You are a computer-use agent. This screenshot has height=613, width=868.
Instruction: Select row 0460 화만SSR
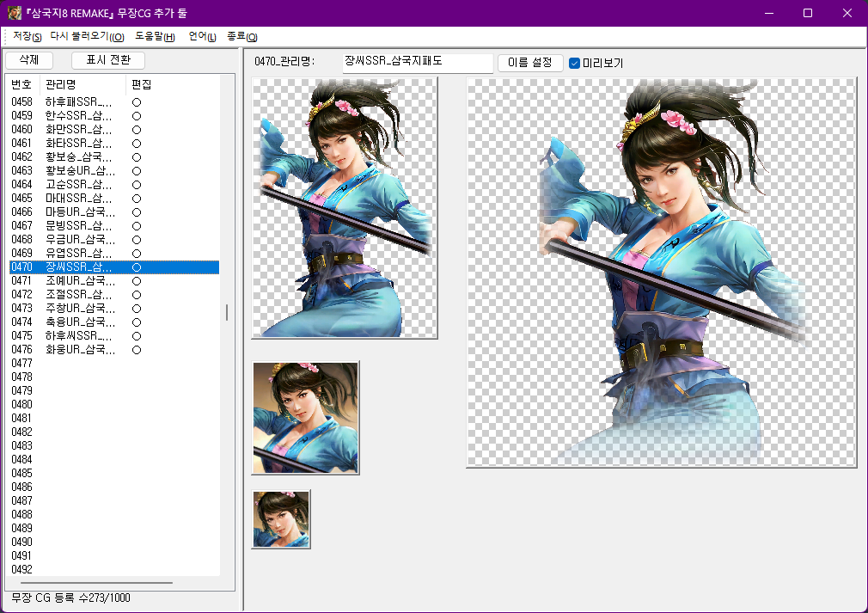pos(114,130)
